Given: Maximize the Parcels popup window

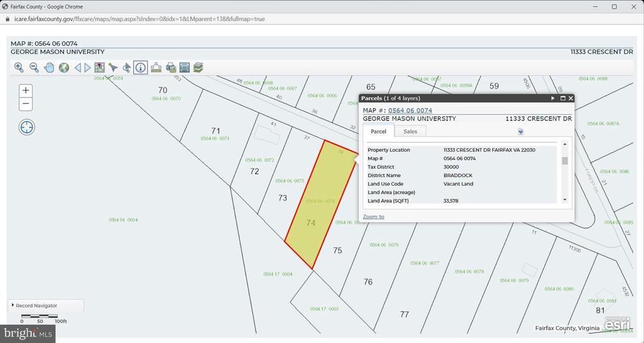Looking at the screenshot, I should tap(562, 98).
